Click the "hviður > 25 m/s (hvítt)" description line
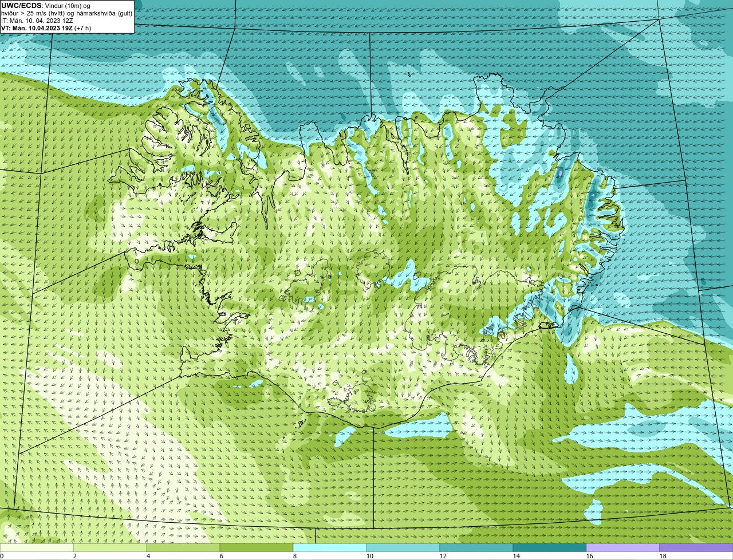Image resolution: width=733 pixels, height=560 pixels. coord(66,13)
